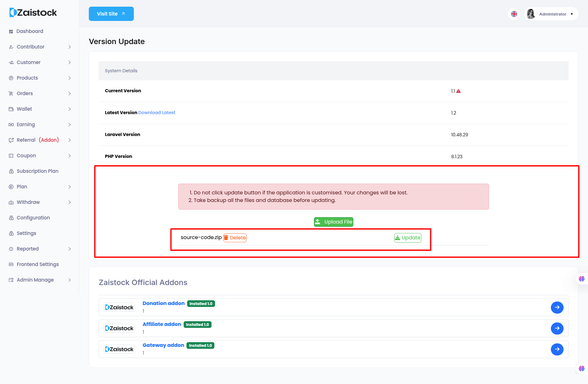Click the source-code.zip file name
588x384 pixels.
tap(201, 238)
